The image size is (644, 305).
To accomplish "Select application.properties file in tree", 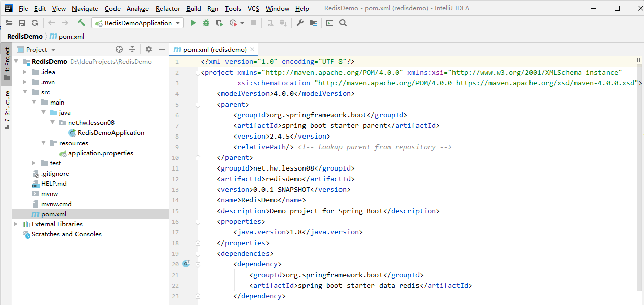I will point(101,153).
